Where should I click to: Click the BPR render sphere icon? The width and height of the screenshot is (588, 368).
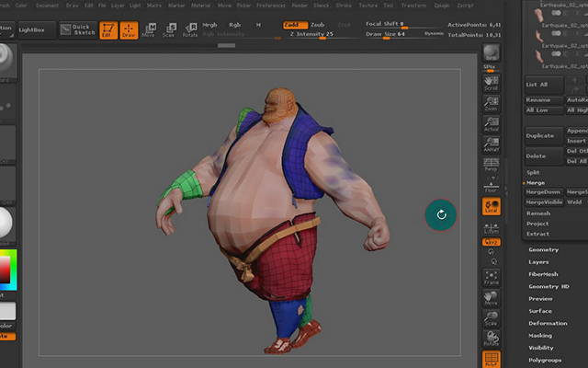(x=491, y=52)
